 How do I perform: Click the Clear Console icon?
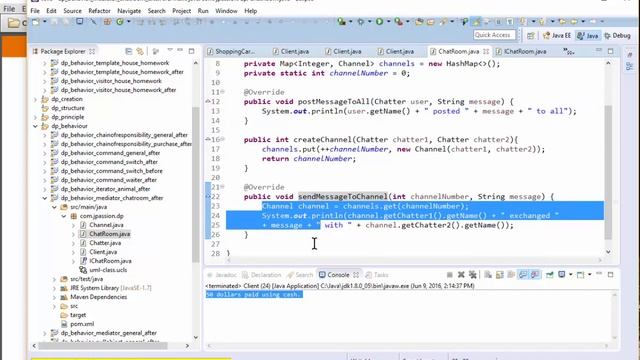click(x=488, y=275)
